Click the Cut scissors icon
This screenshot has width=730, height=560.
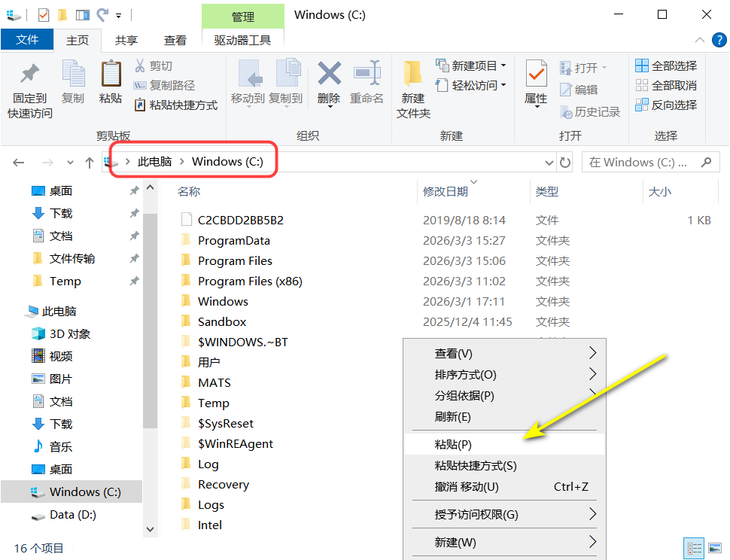coord(140,65)
